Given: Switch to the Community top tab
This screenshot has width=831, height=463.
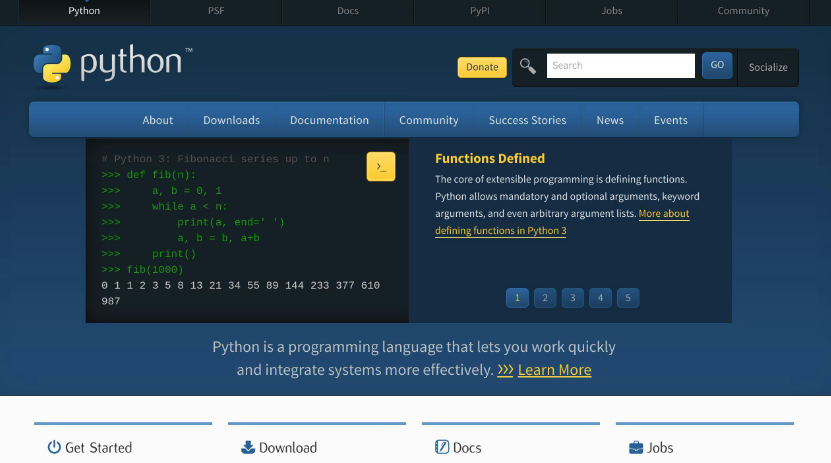Looking at the screenshot, I should tap(744, 11).
